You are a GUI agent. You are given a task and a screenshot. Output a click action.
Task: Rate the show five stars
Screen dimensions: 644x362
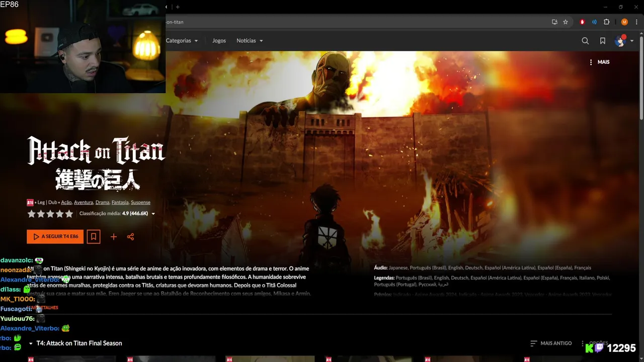[x=69, y=214]
